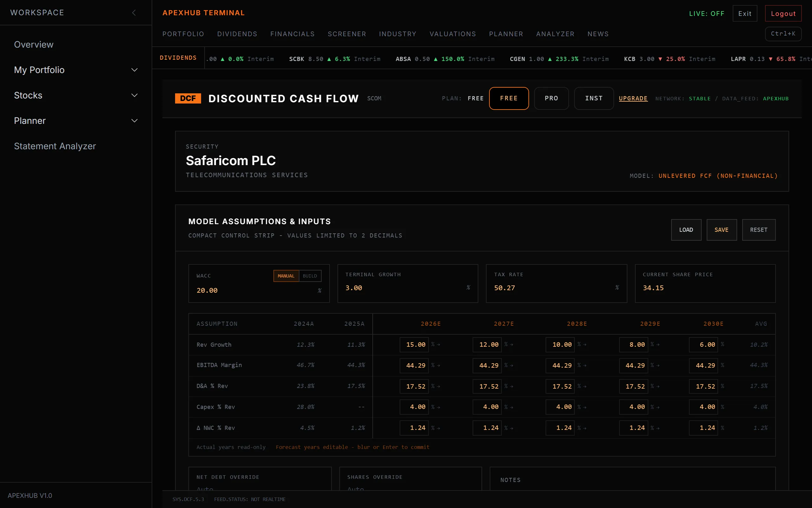Click the copy-forward arrow after 2026E Capex % Rev
This screenshot has width=812, height=508.
click(439, 408)
